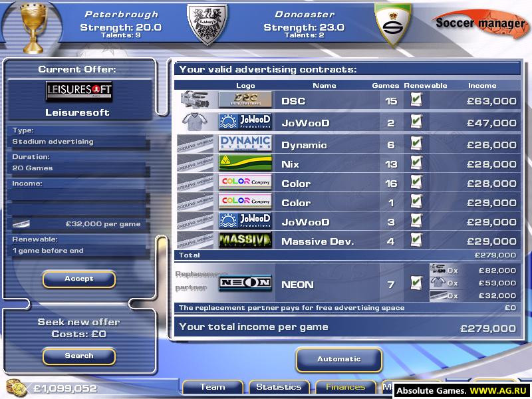The height and width of the screenshot is (399, 532).
Task: Click the TV camera icon in DSC row
Action: (194, 99)
